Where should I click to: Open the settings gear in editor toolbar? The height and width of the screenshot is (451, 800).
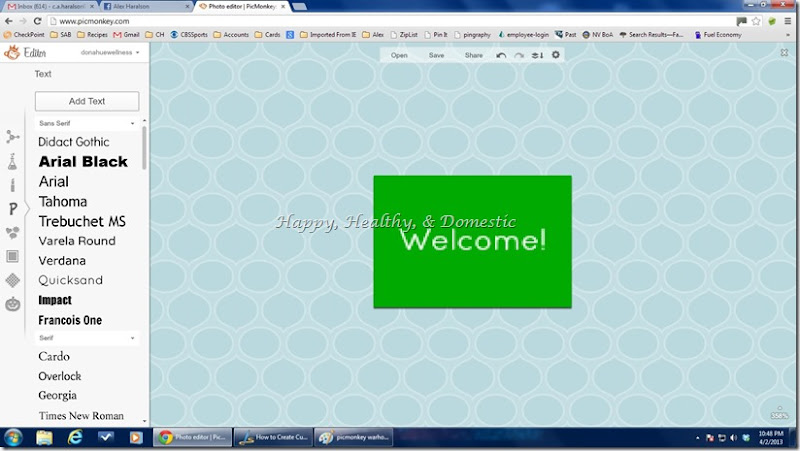(x=556, y=55)
